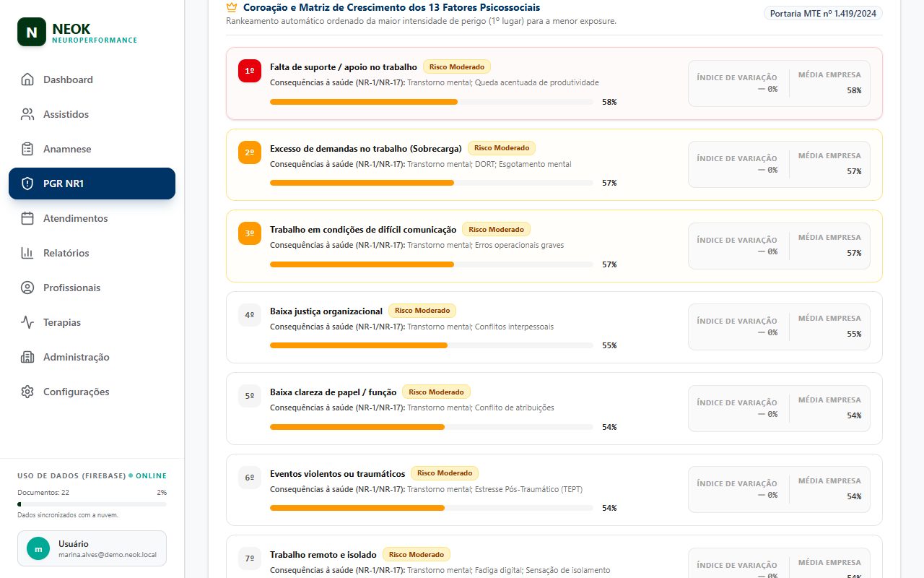
Task: Go to Assistidos section
Action: tap(92, 114)
